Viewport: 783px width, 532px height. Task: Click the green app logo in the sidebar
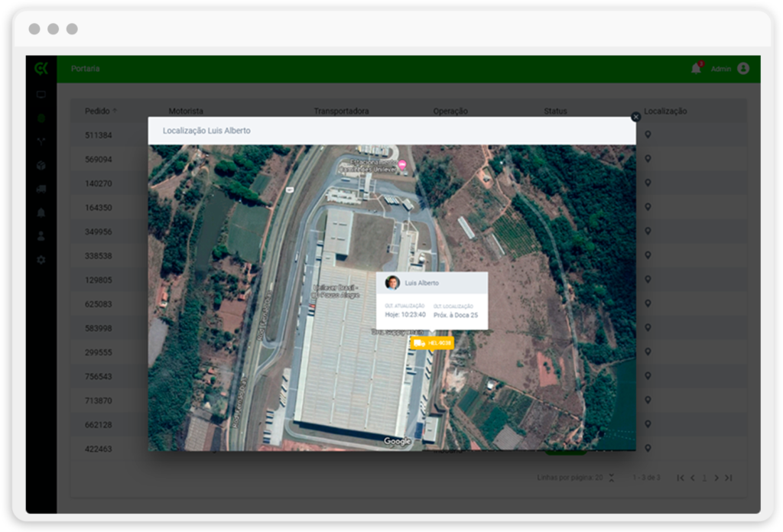[x=41, y=68]
